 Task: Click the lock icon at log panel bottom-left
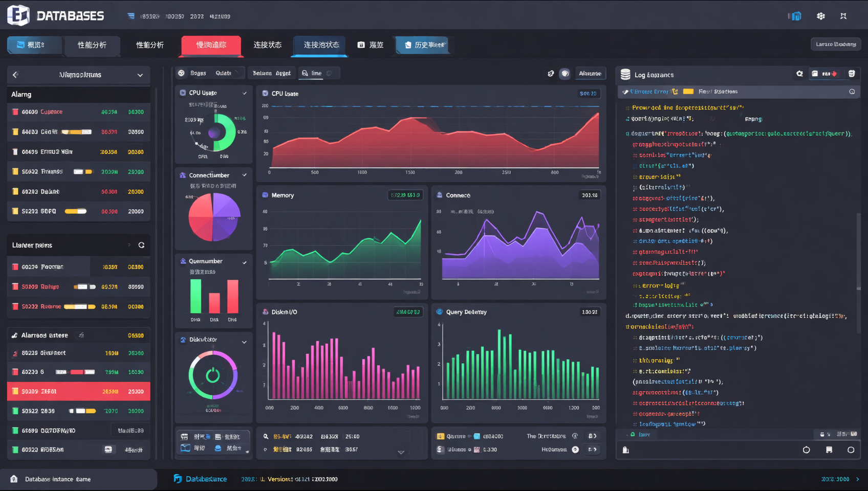(625, 450)
